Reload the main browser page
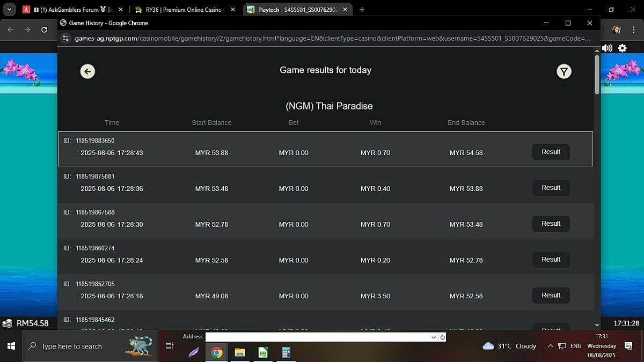 (x=45, y=30)
